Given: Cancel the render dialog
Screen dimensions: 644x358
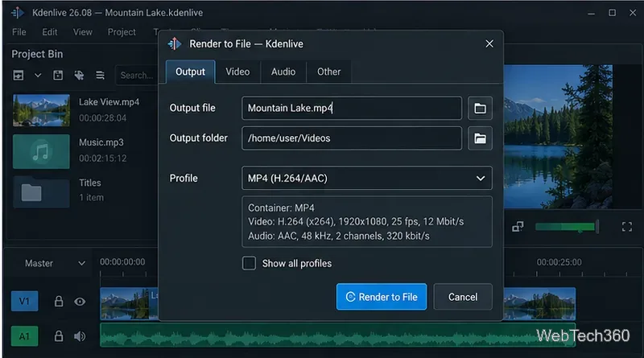Looking at the screenshot, I should 462,296.
